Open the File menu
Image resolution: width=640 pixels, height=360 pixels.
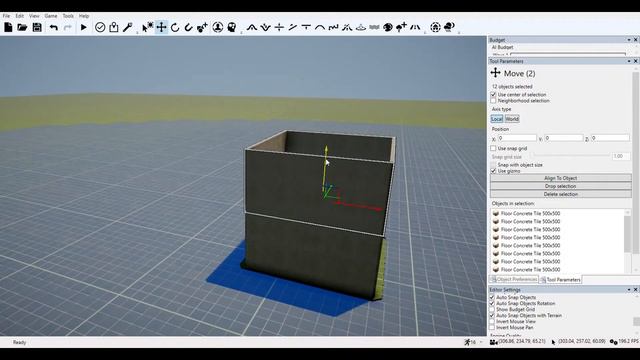(x=6, y=16)
